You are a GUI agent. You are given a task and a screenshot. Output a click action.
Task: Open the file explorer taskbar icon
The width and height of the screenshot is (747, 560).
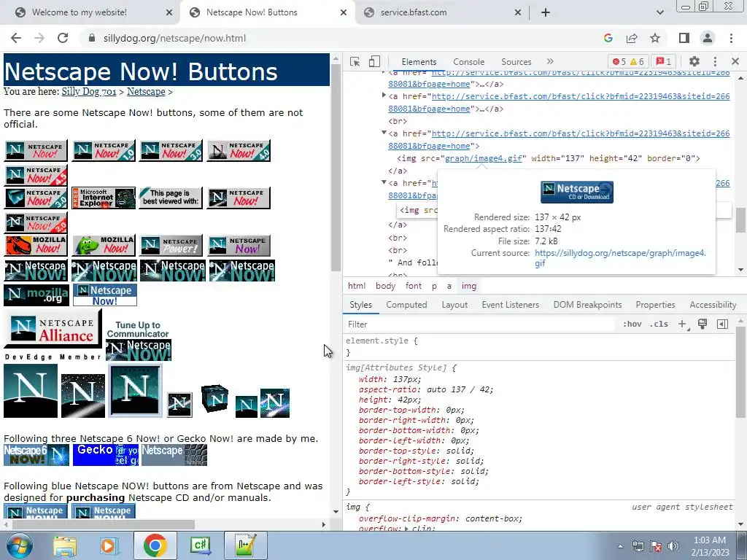pos(65,545)
